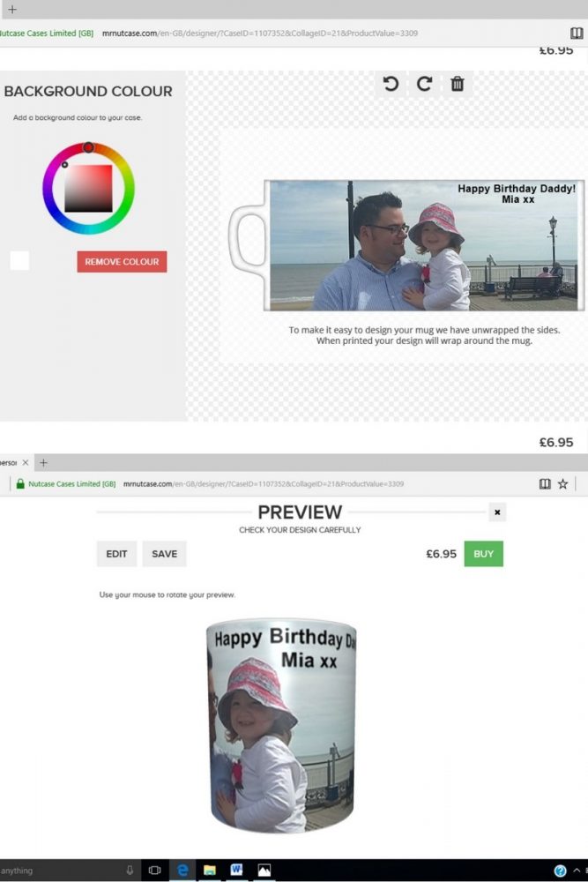Click the microphone icon in taskbar search

pos(130,870)
